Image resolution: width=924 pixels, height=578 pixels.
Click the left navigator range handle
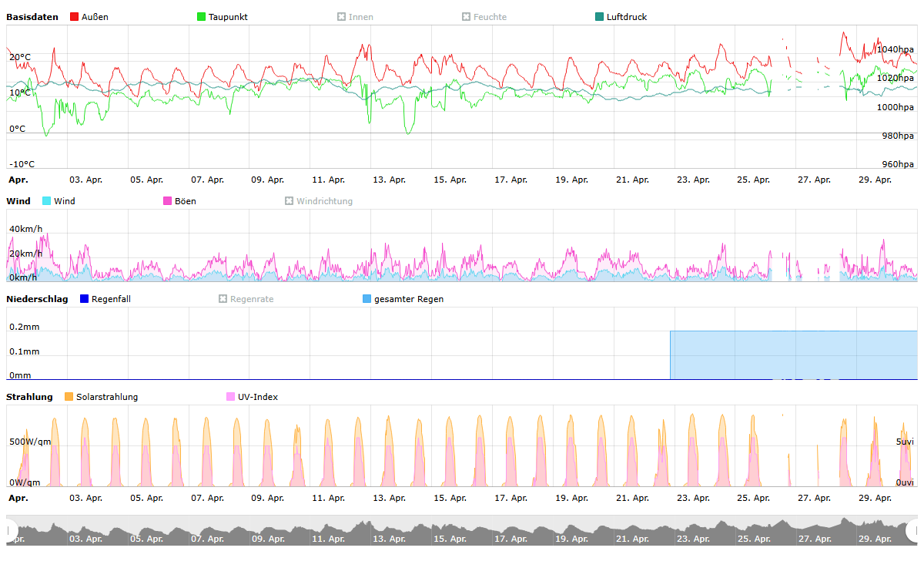11,530
